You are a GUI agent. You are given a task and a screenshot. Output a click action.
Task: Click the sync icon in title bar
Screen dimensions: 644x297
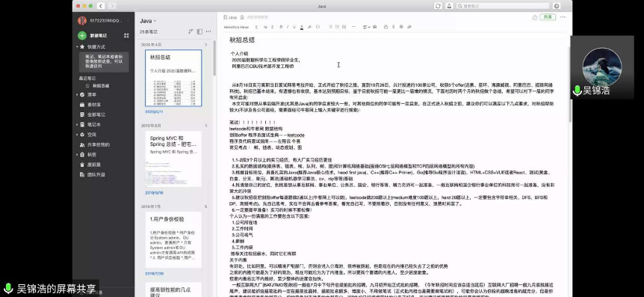pos(439,6)
